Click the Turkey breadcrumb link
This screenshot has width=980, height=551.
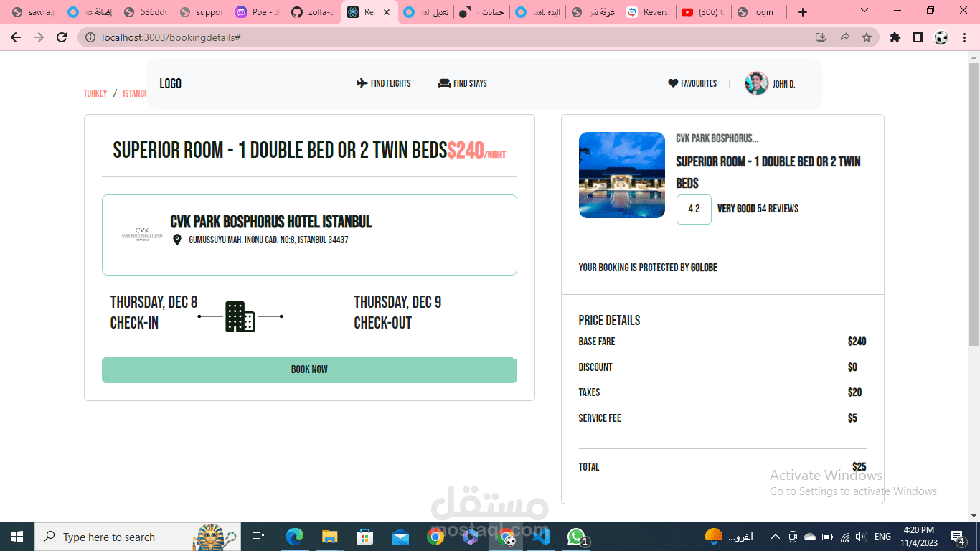[95, 93]
